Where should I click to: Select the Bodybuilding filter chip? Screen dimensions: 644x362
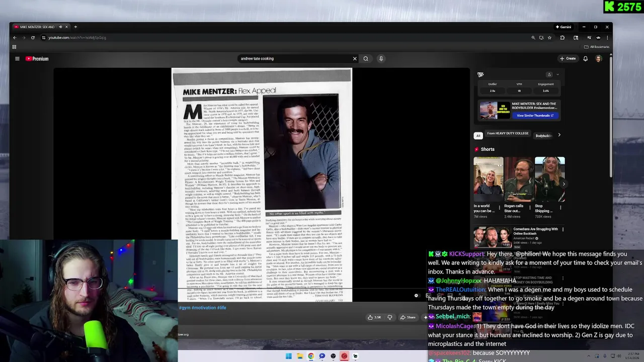point(543,136)
